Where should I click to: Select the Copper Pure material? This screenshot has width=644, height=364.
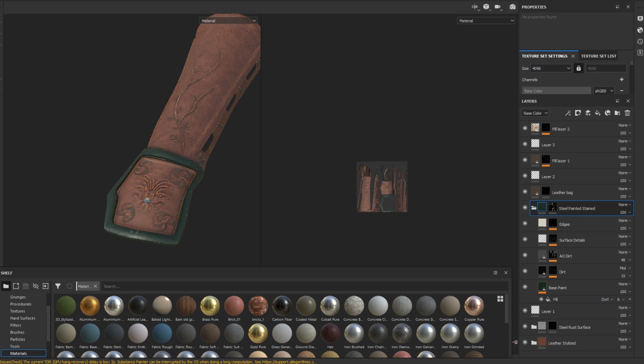(x=474, y=308)
